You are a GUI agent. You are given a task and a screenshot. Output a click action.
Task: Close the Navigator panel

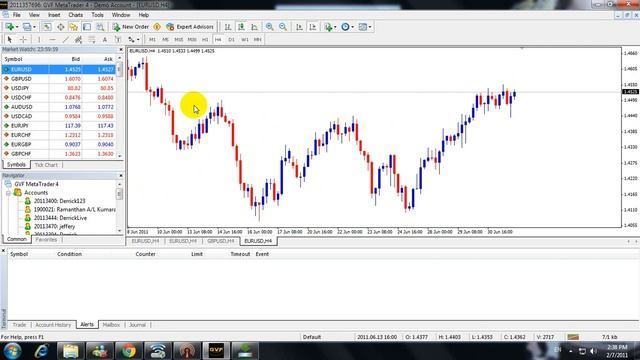click(x=121, y=176)
